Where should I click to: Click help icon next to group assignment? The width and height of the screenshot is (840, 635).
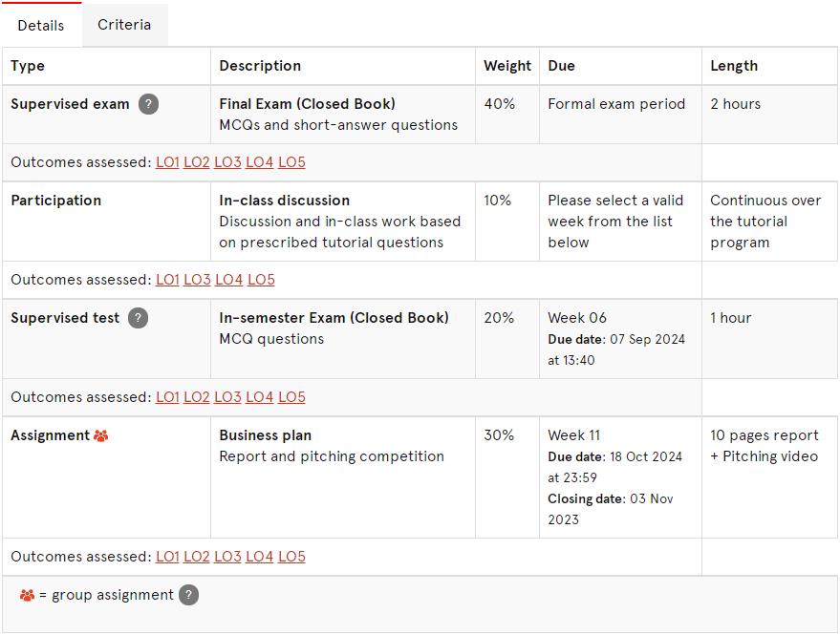coord(188,595)
